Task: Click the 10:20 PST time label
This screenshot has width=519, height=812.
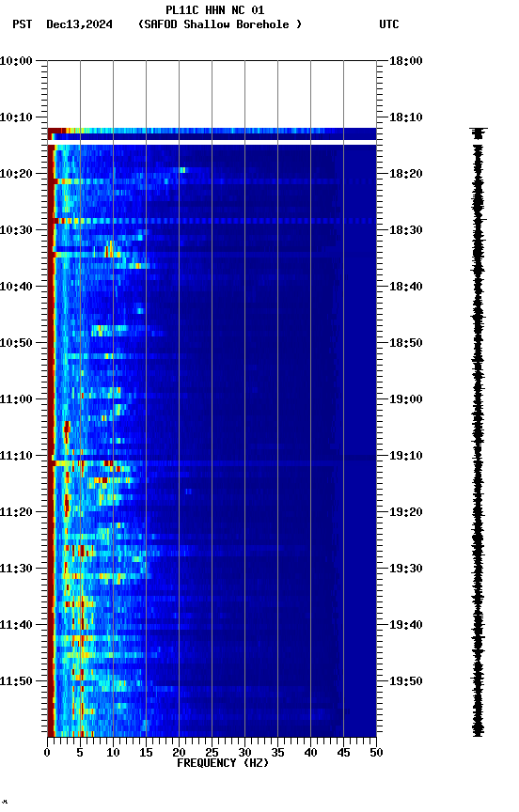Action: 16,174
